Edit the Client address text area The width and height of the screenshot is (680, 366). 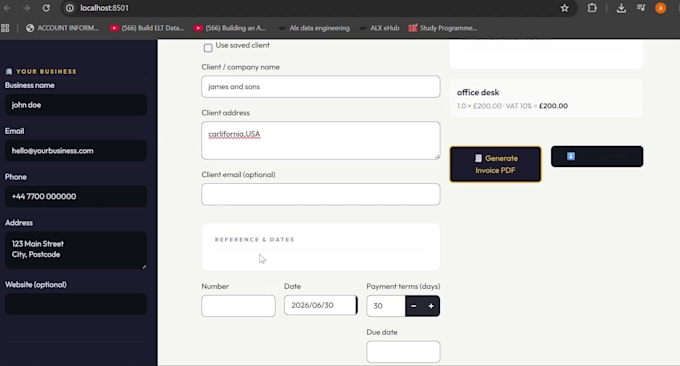point(321,141)
